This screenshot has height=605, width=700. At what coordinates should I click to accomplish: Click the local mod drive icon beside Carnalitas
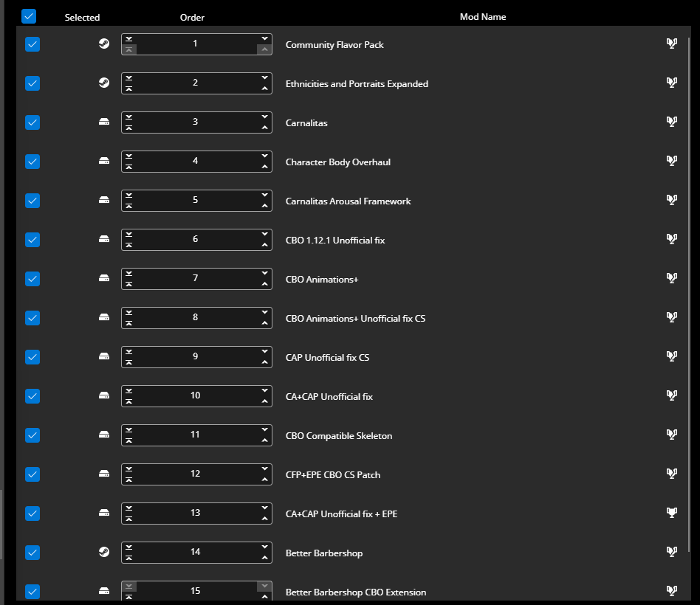103,122
